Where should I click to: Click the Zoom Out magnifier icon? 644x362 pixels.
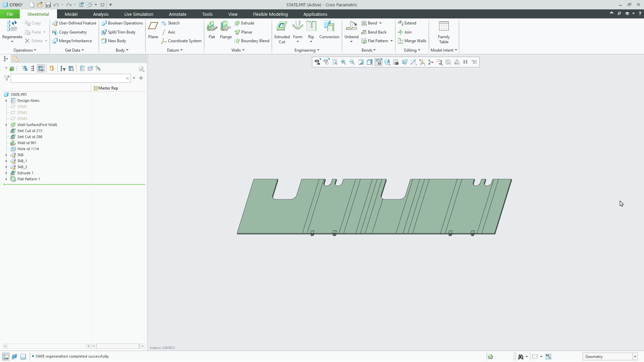pos(352,62)
